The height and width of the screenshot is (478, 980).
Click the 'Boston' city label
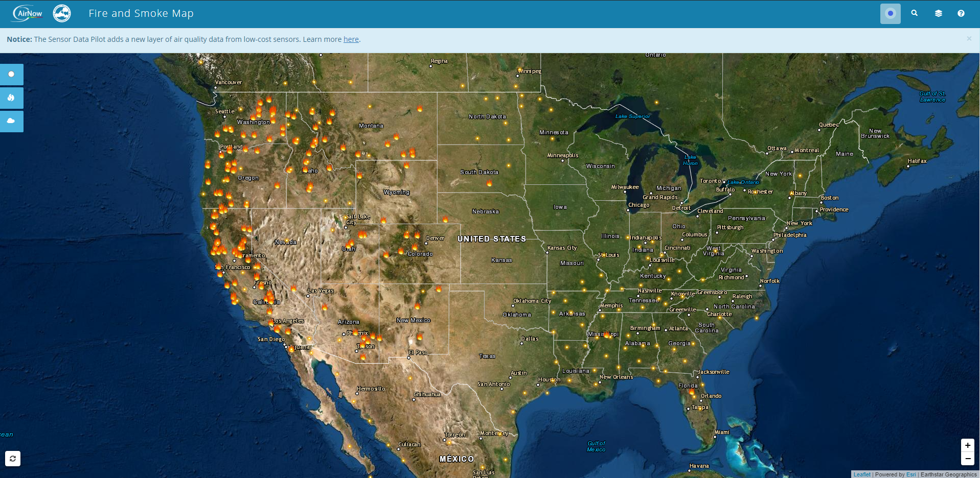point(830,198)
